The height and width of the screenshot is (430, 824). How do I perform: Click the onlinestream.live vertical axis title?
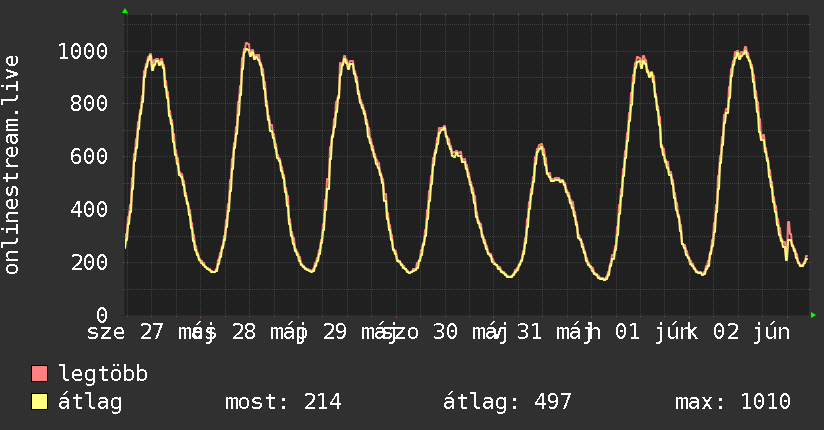click(11, 165)
